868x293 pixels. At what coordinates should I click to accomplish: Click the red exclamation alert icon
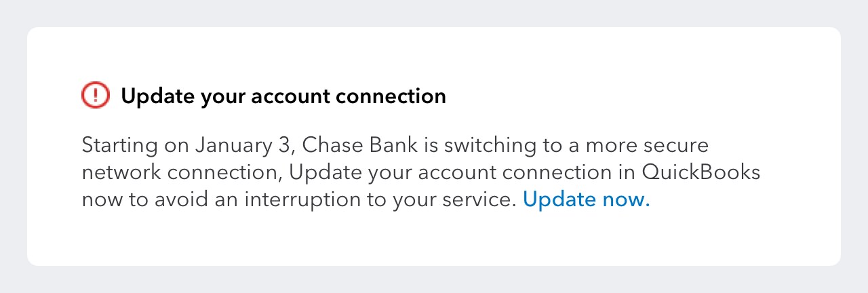click(x=95, y=96)
